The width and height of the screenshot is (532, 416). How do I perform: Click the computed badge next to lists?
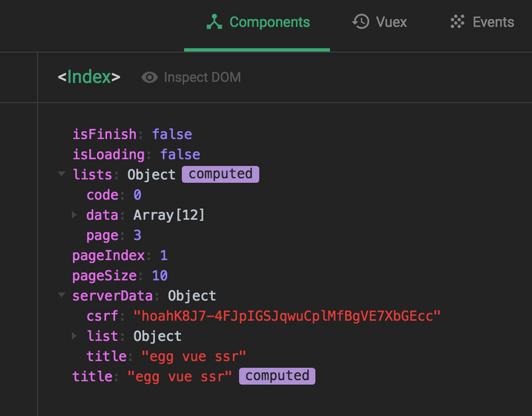[221, 174]
